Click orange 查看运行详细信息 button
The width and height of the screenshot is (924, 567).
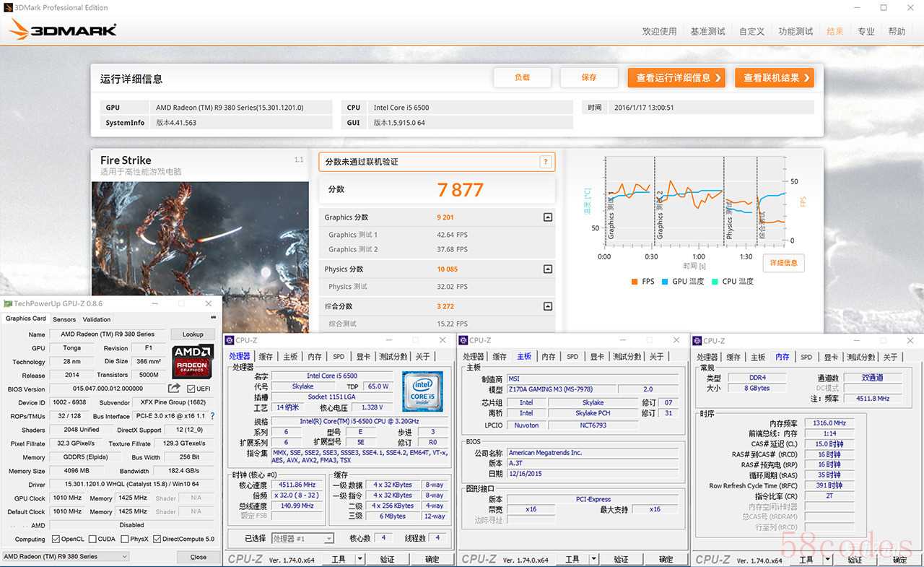676,77
